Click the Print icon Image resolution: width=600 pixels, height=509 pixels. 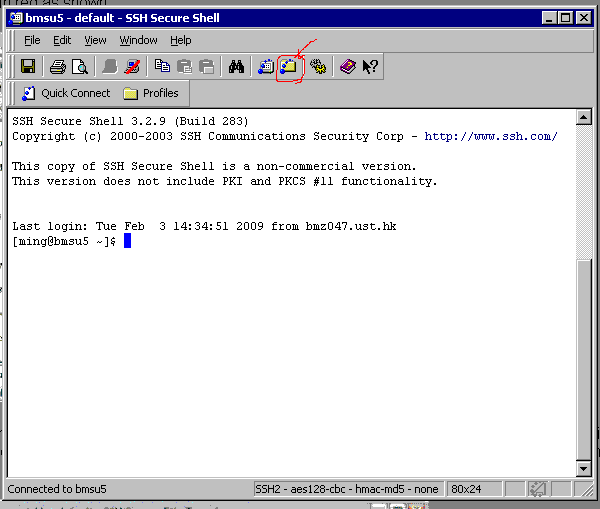pos(58,67)
